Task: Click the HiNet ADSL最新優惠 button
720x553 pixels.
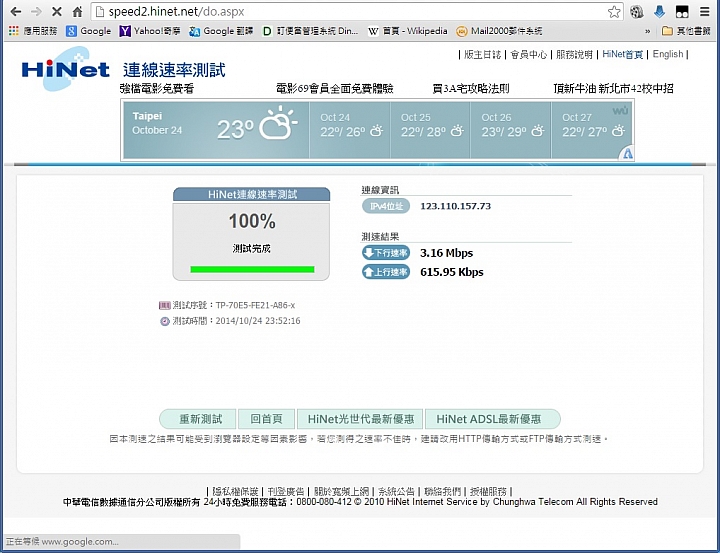Action: pos(493,419)
